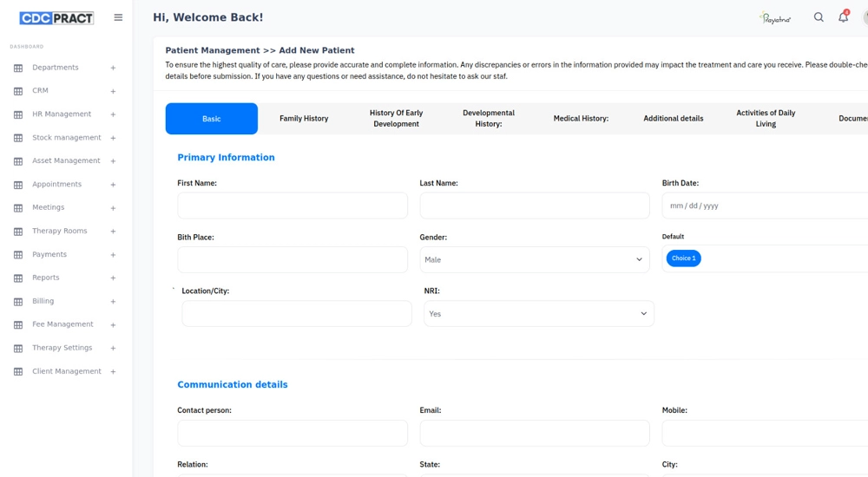This screenshot has width=868, height=477.
Task: Select the Medical History tab
Action: pyautogui.click(x=581, y=119)
